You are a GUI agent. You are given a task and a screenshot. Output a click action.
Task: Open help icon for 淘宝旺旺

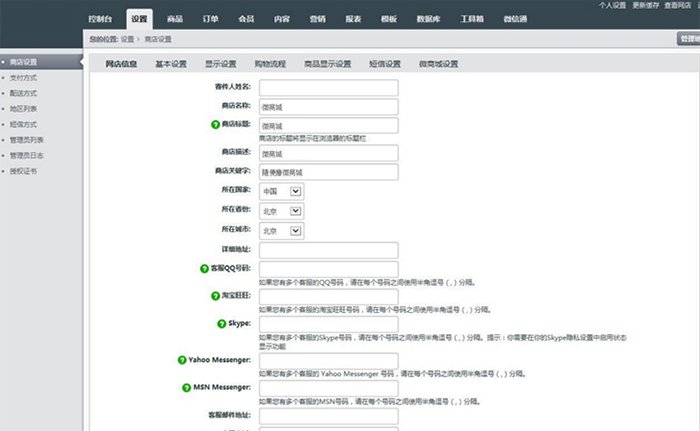(215, 296)
